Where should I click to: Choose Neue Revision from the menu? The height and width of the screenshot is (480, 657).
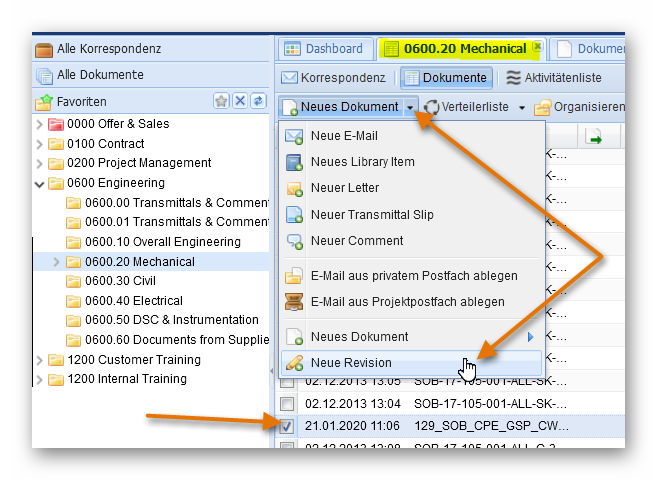click(351, 363)
